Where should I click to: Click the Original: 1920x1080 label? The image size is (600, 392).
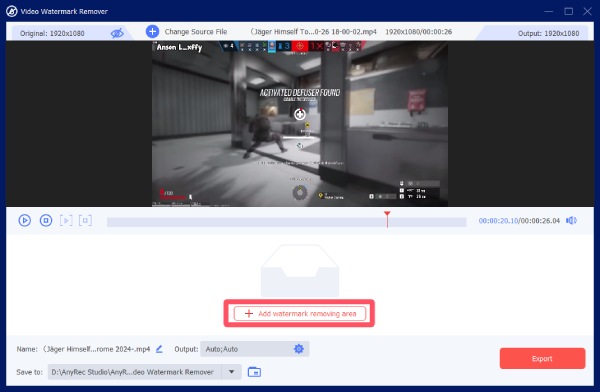52,33
